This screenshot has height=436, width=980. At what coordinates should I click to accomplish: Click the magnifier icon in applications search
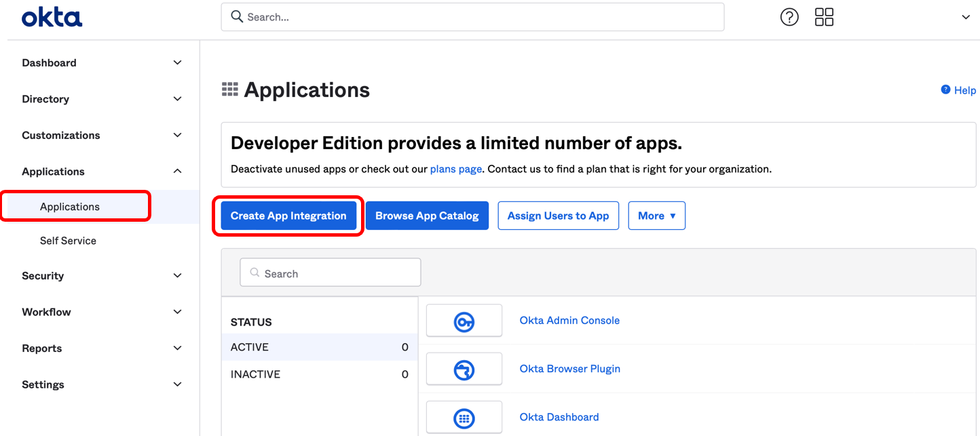click(255, 273)
